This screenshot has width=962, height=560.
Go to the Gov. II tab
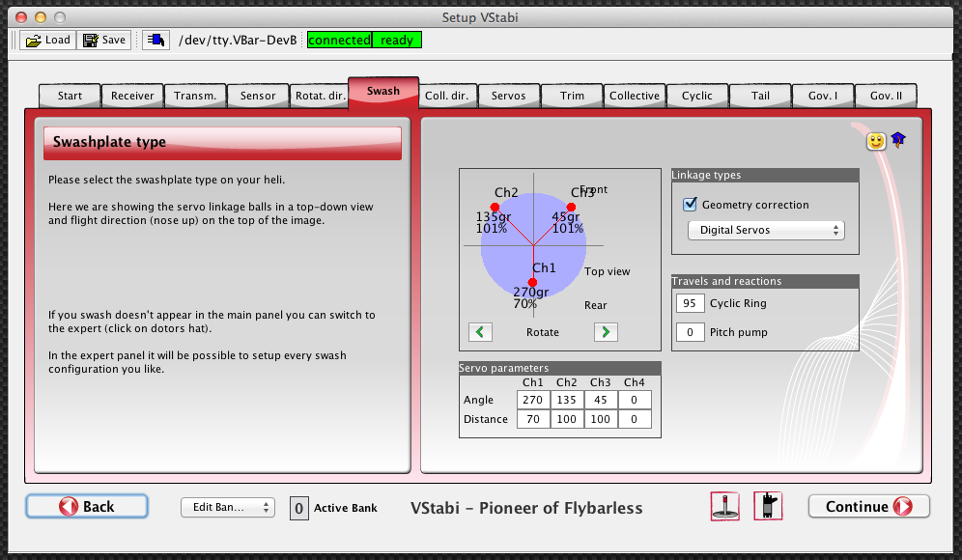coord(886,96)
